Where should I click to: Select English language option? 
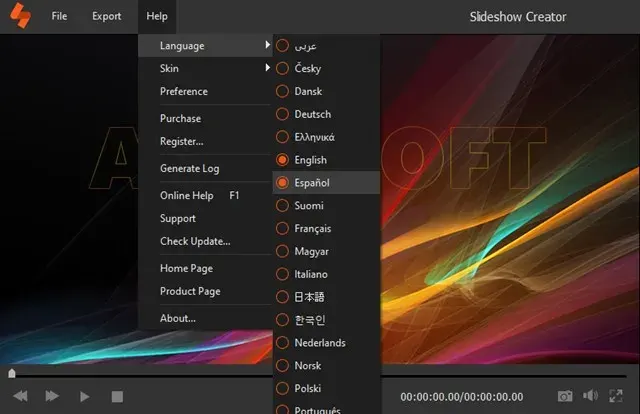click(327, 160)
